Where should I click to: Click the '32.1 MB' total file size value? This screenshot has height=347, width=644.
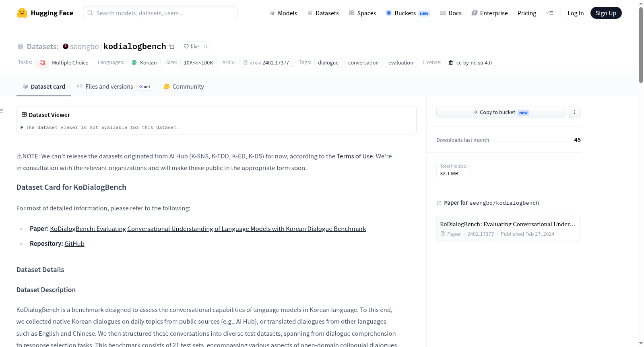coord(449,174)
